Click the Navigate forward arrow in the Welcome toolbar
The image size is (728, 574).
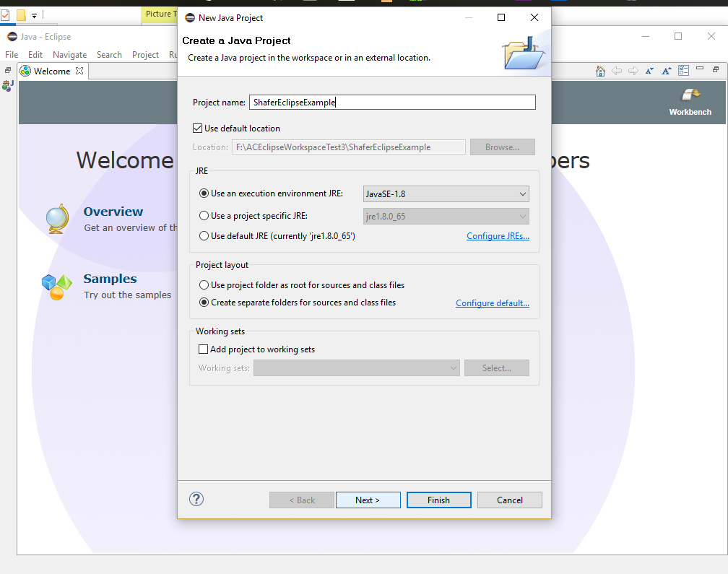tap(633, 71)
